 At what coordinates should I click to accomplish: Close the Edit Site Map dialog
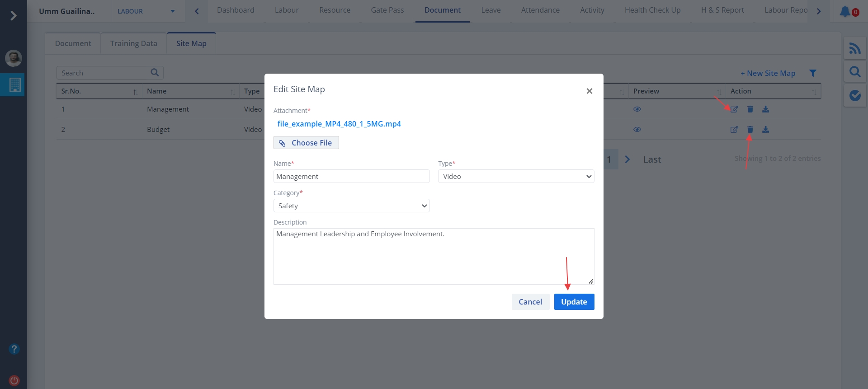[589, 91]
